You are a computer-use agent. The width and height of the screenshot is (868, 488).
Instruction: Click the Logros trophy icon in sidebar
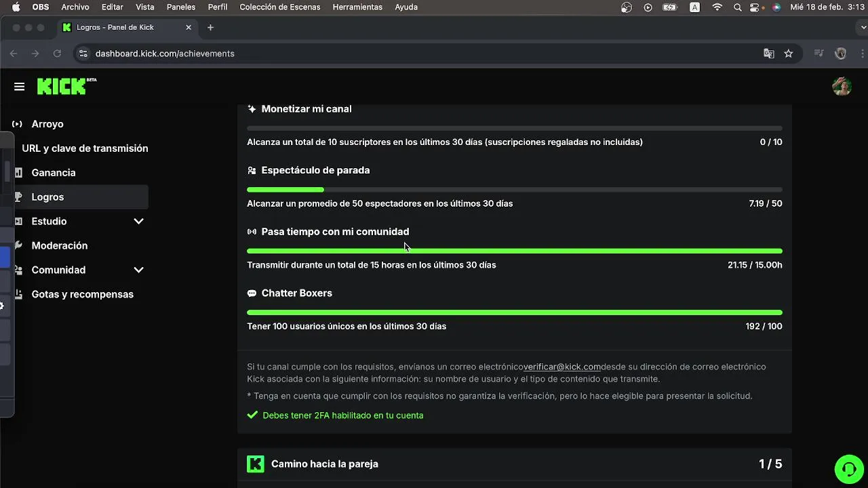tap(18, 197)
